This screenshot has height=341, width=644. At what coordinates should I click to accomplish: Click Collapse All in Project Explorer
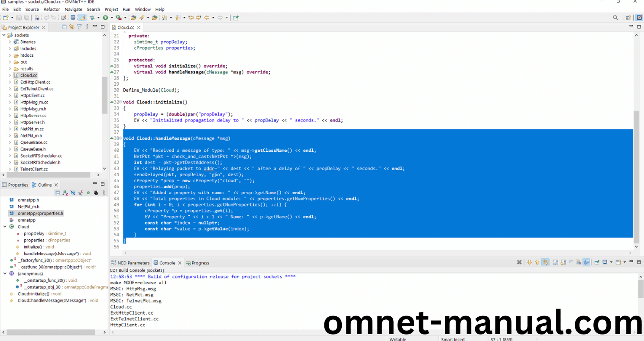click(65, 27)
